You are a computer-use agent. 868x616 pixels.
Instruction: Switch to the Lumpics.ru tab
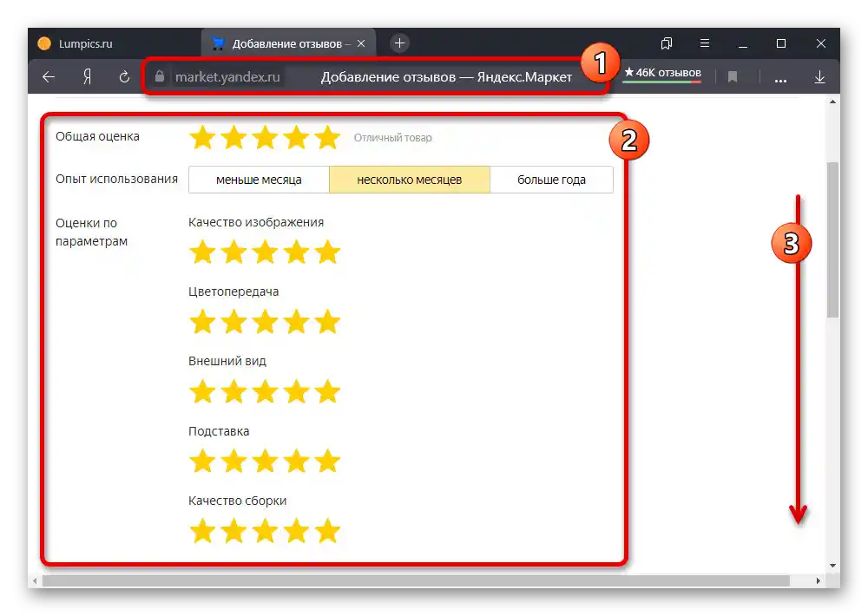(87, 43)
